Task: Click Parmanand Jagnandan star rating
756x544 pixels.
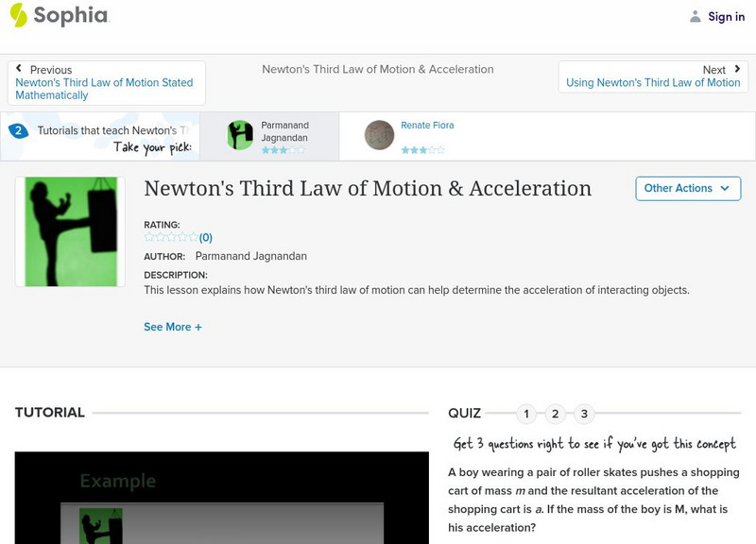Action: point(283,150)
